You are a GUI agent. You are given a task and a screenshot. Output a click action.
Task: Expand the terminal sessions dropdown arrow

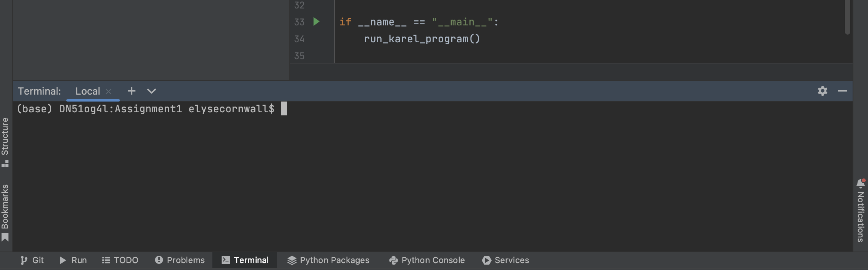click(152, 91)
